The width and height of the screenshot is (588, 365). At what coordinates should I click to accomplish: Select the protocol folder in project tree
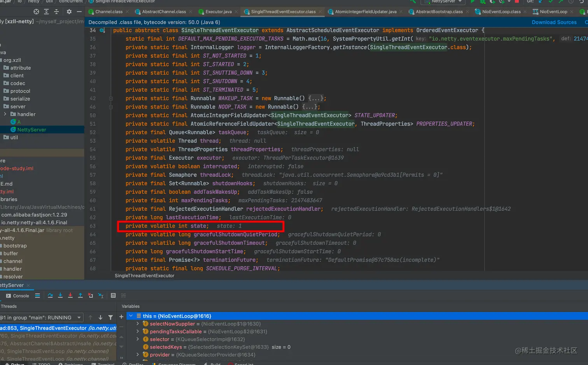pyautogui.click(x=20, y=91)
